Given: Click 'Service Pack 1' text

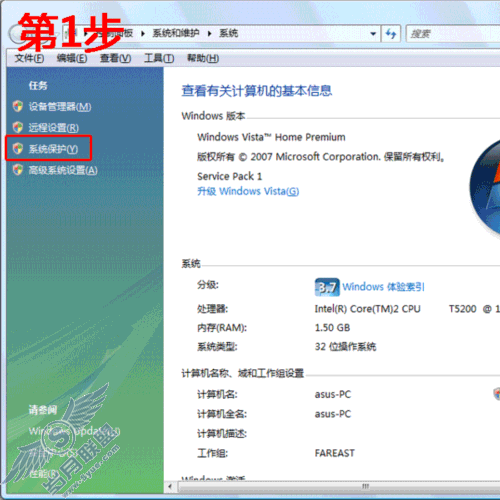Looking at the screenshot, I should pos(230,176).
